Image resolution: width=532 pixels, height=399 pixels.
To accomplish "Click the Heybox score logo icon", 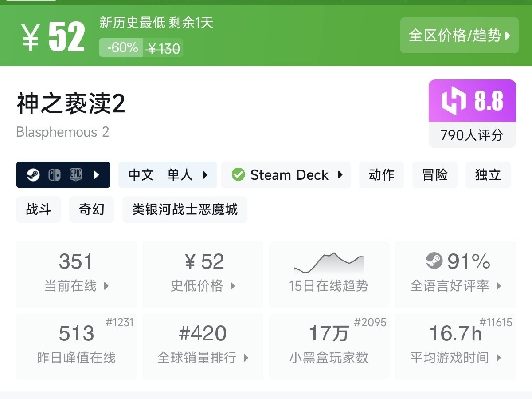I will (x=454, y=101).
